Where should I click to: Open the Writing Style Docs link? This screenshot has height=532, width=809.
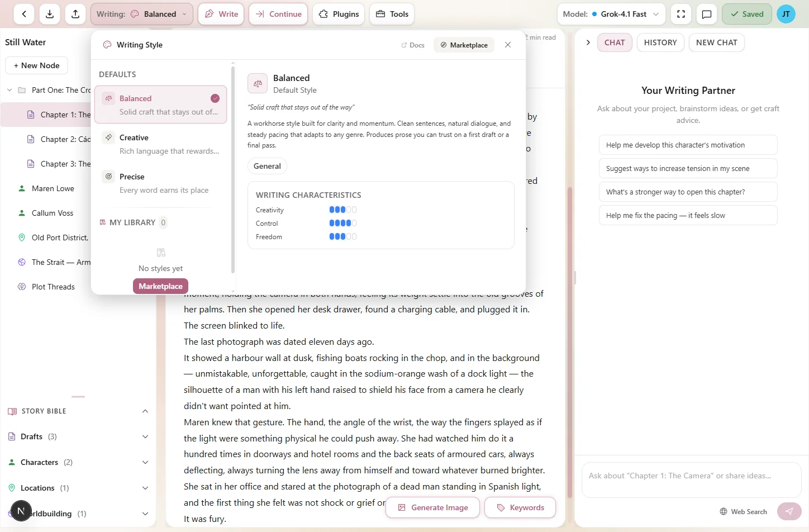(x=413, y=45)
